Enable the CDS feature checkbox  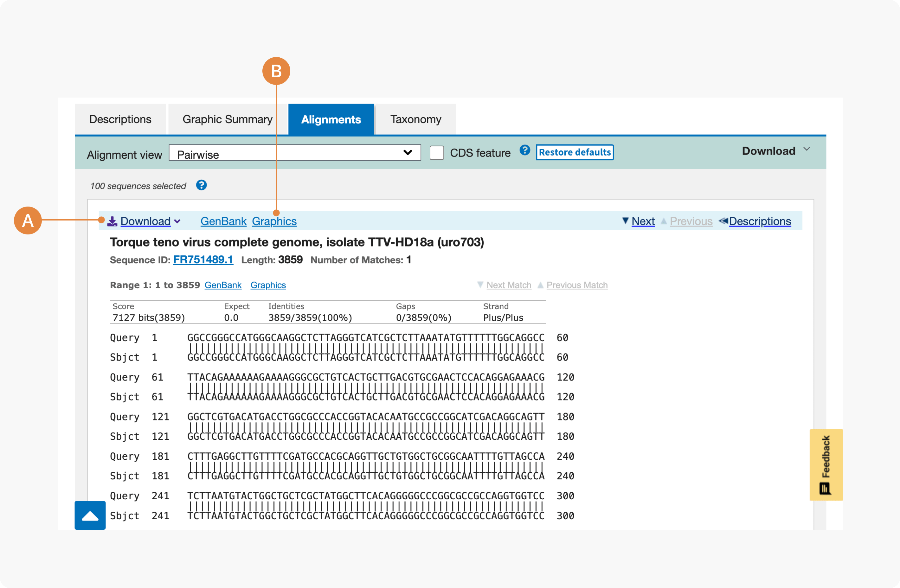coord(437,153)
